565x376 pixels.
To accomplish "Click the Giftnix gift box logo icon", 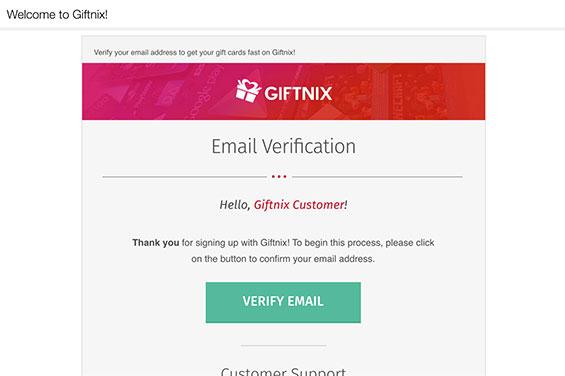I will (x=248, y=91).
